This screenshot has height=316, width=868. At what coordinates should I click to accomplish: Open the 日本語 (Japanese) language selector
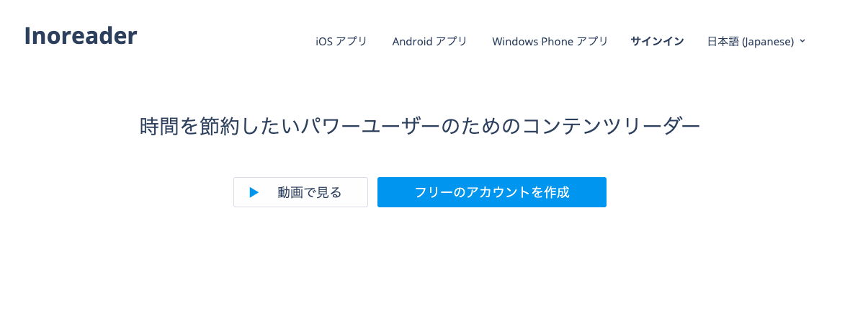tap(756, 41)
